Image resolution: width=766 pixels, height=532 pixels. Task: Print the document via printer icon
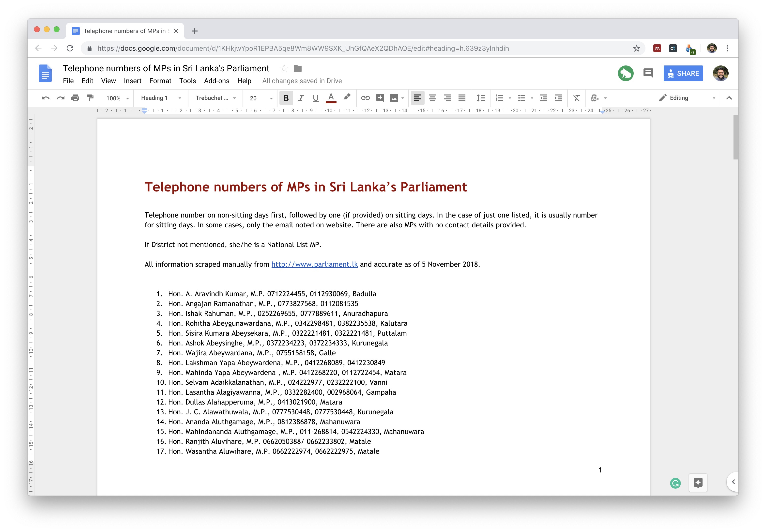pyautogui.click(x=75, y=98)
